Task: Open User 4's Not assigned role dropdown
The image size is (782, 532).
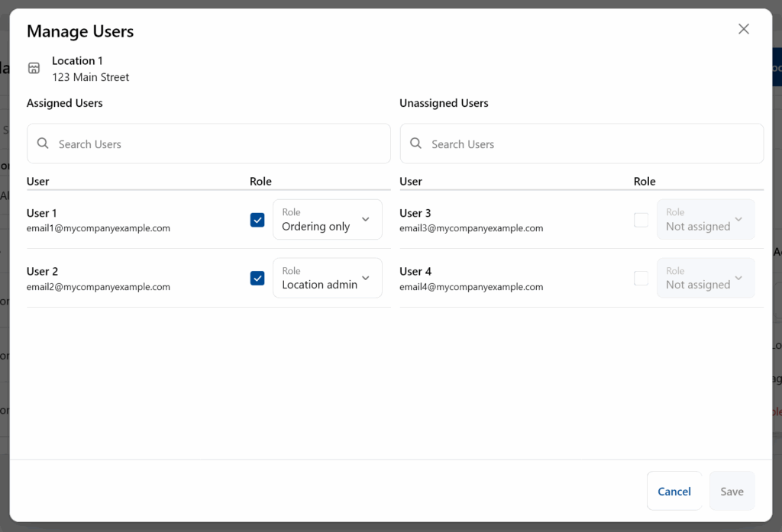Action: tap(705, 278)
